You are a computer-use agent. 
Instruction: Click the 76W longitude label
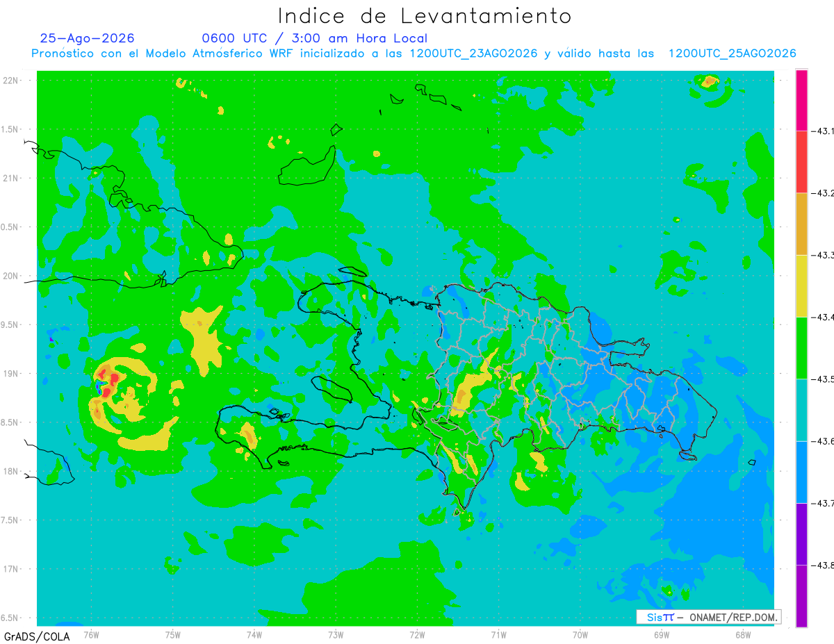coord(91,635)
